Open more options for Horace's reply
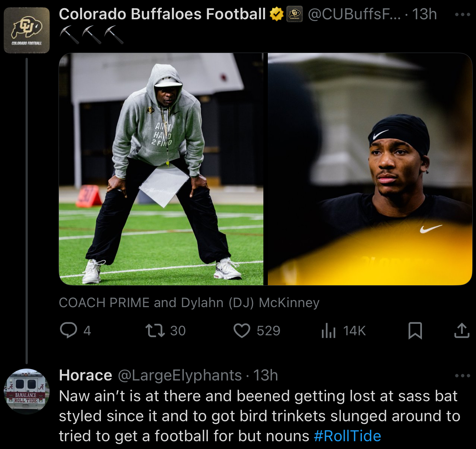This screenshot has width=476, height=449. 462,376
